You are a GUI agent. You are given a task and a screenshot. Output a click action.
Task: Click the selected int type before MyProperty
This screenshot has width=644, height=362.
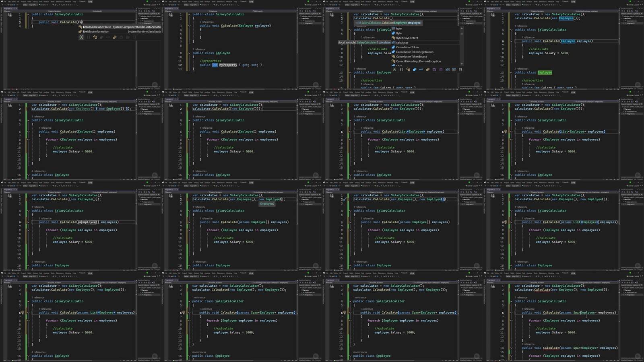pyautogui.click(x=215, y=65)
